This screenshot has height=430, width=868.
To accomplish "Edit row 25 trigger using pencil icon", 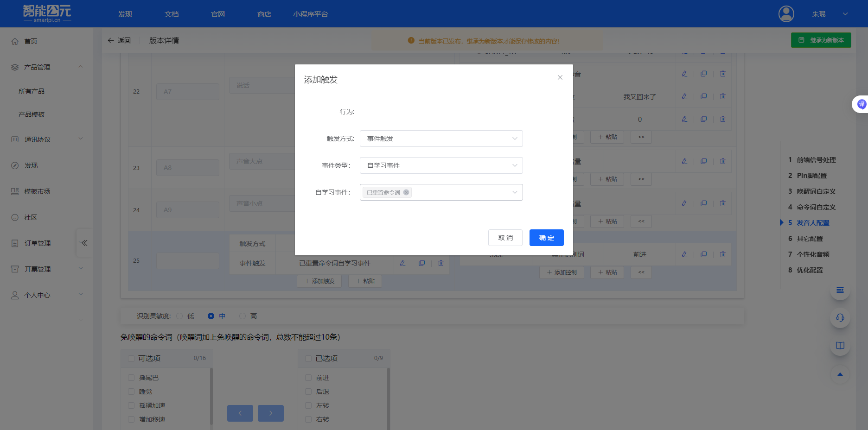I will click(x=402, y=263).
